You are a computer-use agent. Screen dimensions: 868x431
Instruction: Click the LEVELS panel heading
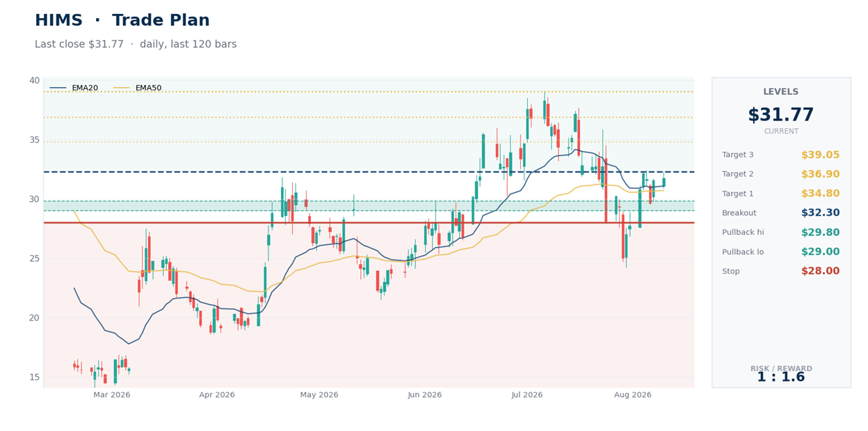click(781, 92)
